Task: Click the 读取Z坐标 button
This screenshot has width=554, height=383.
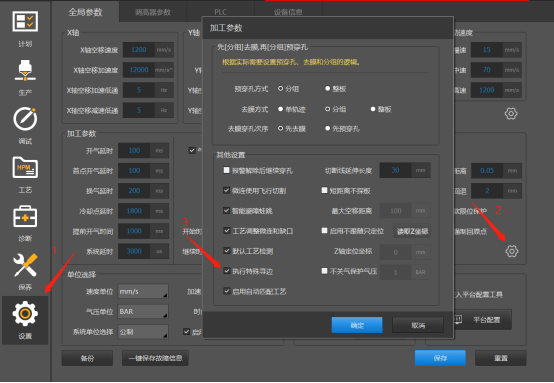Action: click(412, 231)
